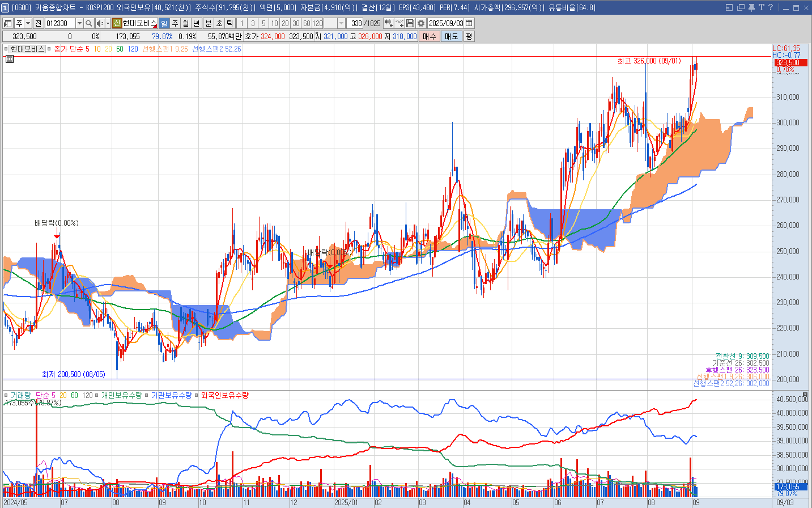Viewport: 812px width, 508px height.
Task: Open the stock search magnifier icon
Action: pyautogui.click(x=89, y=23)
